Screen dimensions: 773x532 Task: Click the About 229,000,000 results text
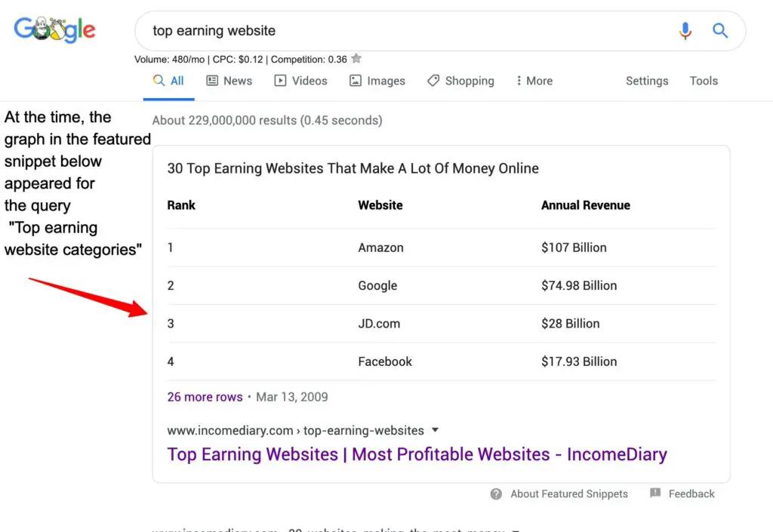point(267,121)
